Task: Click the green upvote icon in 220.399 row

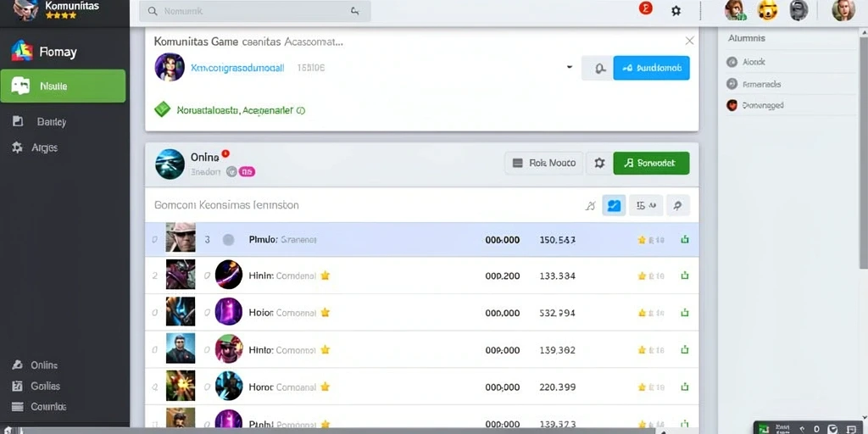Action: (x=685, y=387)
